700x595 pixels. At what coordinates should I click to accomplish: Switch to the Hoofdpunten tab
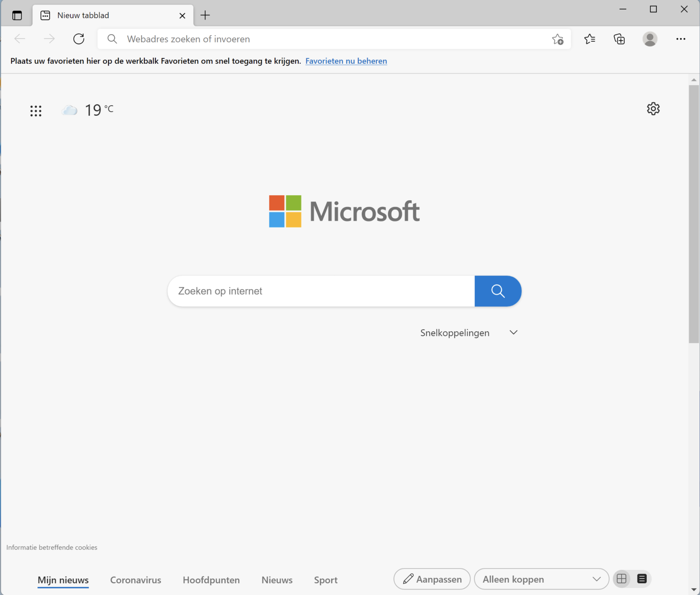(x=211, y=580)
